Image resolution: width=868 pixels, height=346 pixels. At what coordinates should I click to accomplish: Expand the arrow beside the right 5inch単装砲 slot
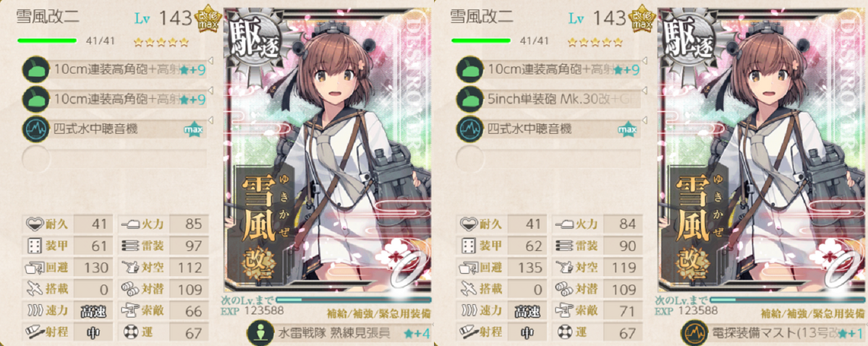[645, 91]
